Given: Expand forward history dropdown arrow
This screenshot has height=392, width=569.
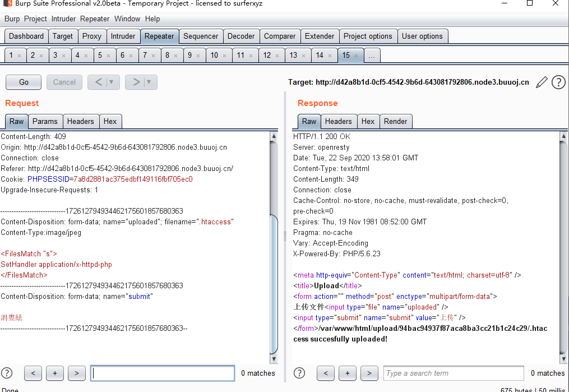Looking at the screenshot, I should [149, 82].
